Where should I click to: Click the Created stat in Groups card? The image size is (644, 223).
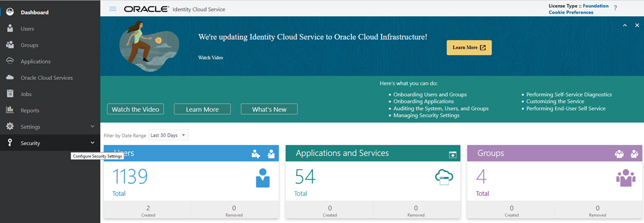(x=511, y=211)
